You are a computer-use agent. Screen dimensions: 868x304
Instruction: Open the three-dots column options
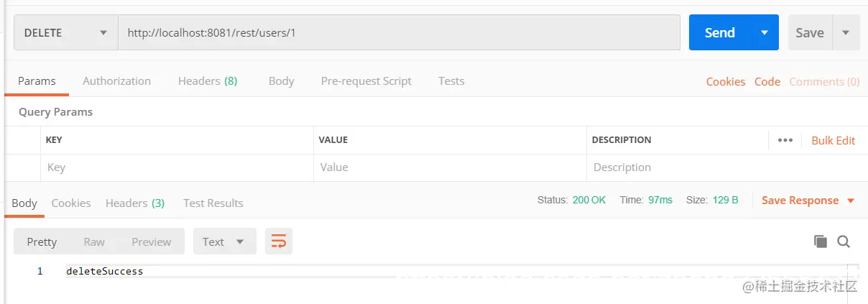tap(785, 140)
